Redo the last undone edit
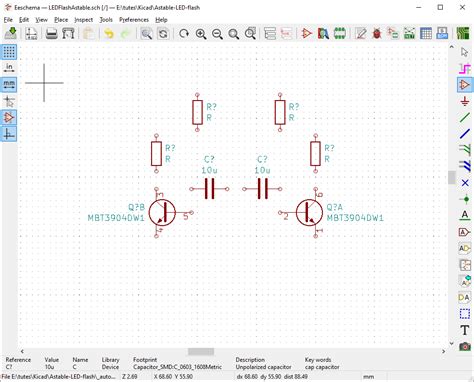The image size is (474, 382). 125,33
